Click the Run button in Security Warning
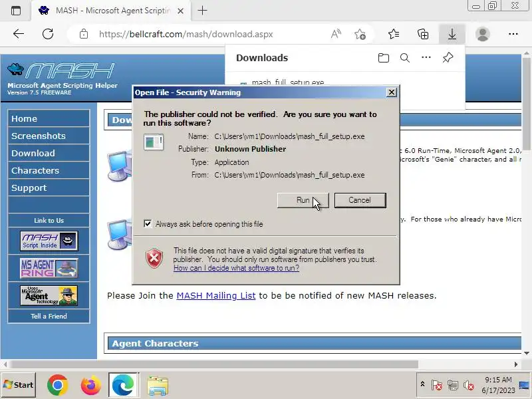Viewport: 532px width, 399px height. [x=303, y=200]
